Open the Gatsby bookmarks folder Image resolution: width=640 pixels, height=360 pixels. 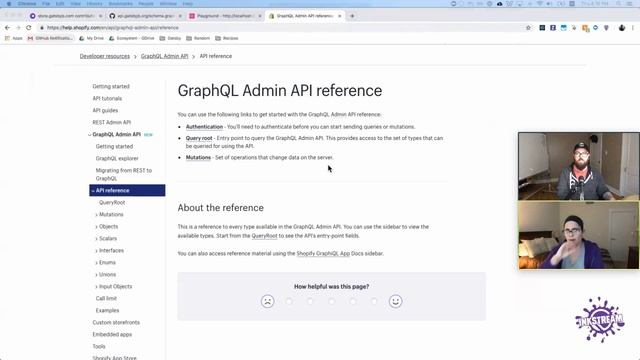170,38
